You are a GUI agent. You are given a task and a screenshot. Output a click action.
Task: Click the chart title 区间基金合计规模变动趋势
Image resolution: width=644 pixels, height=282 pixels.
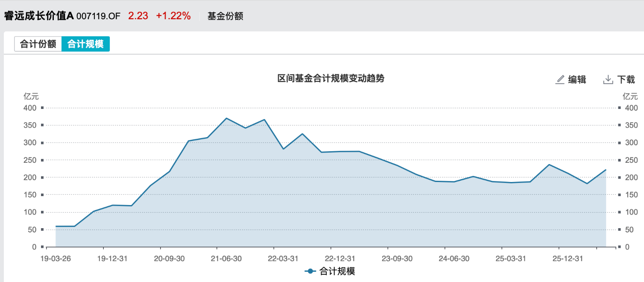click(331, 79)
